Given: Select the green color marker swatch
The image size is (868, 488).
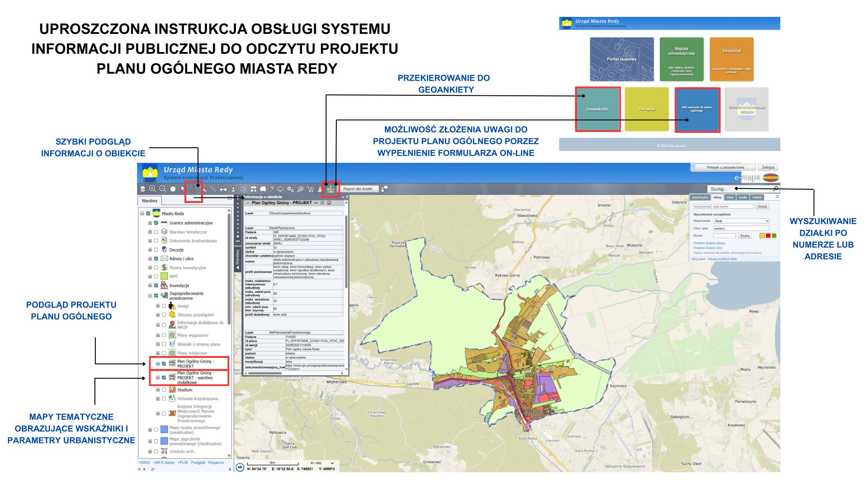Looking at the screenshot, I should tap(774, 236).
